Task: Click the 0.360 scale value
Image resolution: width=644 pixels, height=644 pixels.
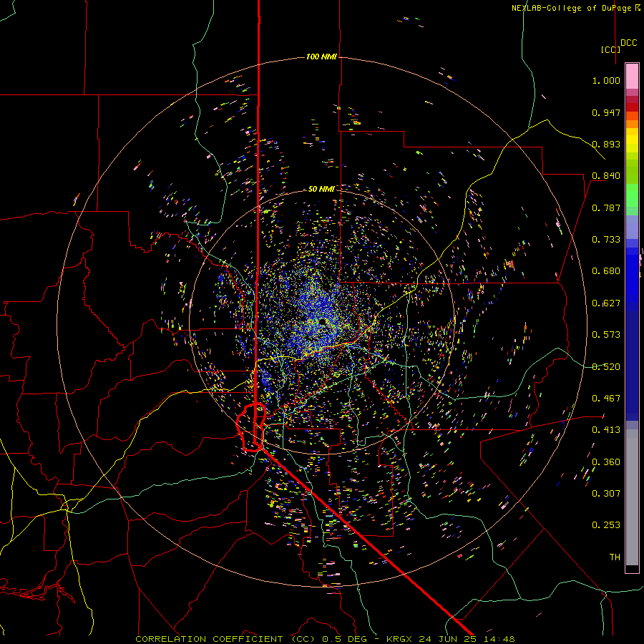Action: coord(606,462)
